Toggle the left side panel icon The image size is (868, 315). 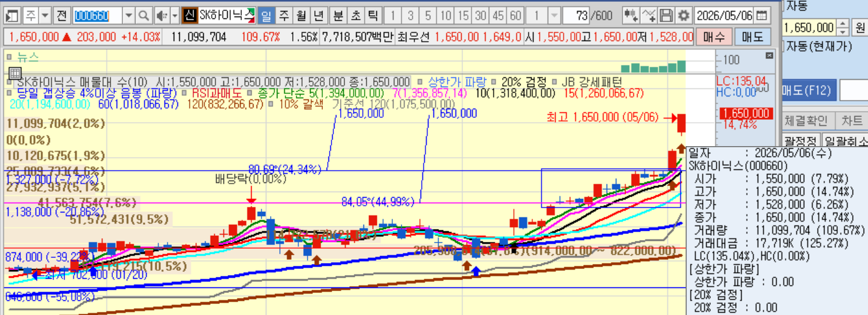(x=12, y=15)
